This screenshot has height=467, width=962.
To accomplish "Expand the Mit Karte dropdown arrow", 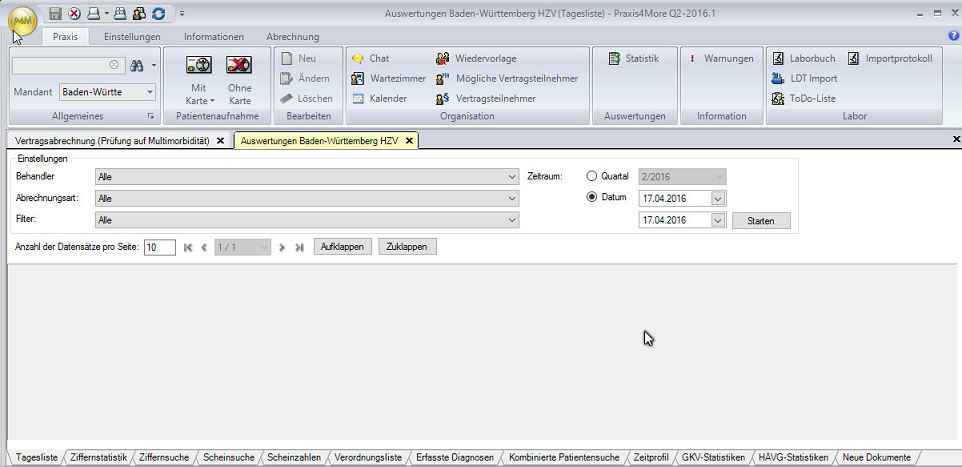I will click(212, 101).
